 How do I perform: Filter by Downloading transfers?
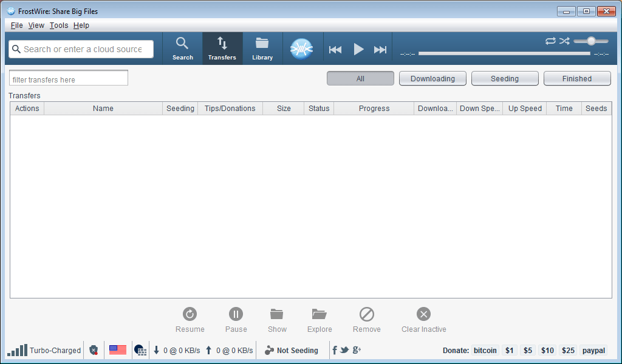(432, 78)
